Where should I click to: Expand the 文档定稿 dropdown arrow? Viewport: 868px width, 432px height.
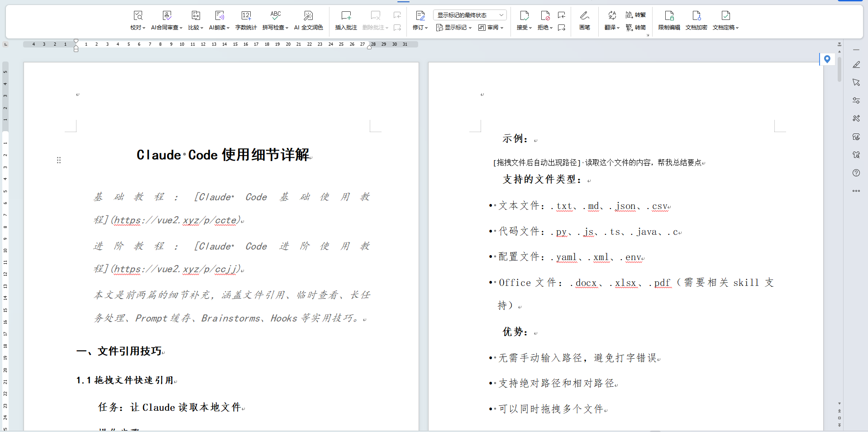(x=737, y=28)
